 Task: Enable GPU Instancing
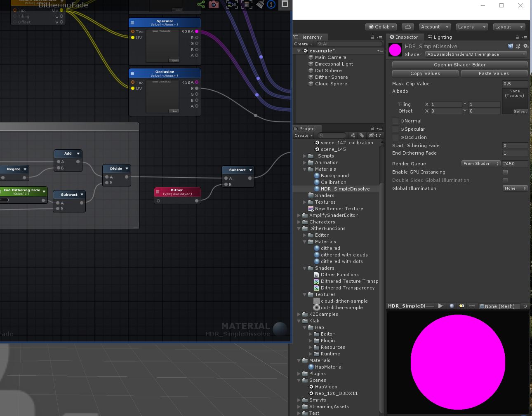tap(505, 172)
